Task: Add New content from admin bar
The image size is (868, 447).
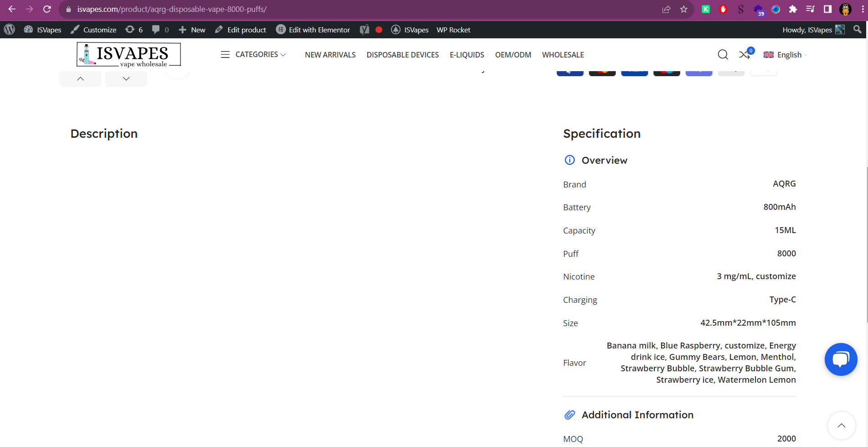Action: tap(192, 30)
